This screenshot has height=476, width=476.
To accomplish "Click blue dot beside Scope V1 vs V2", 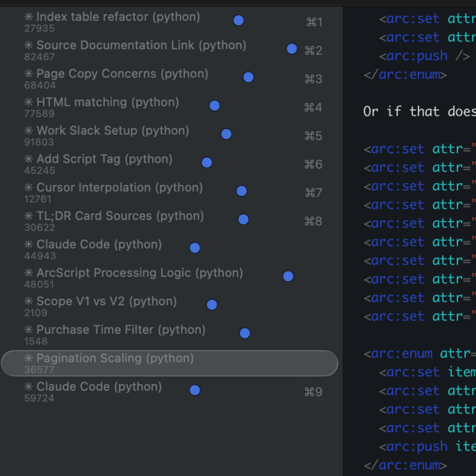I will click(x=212, y=305).
